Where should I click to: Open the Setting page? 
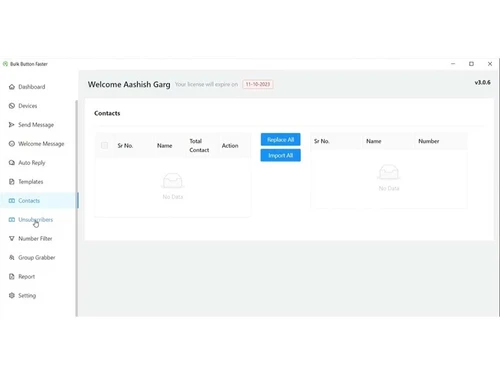tap(27, 296)
